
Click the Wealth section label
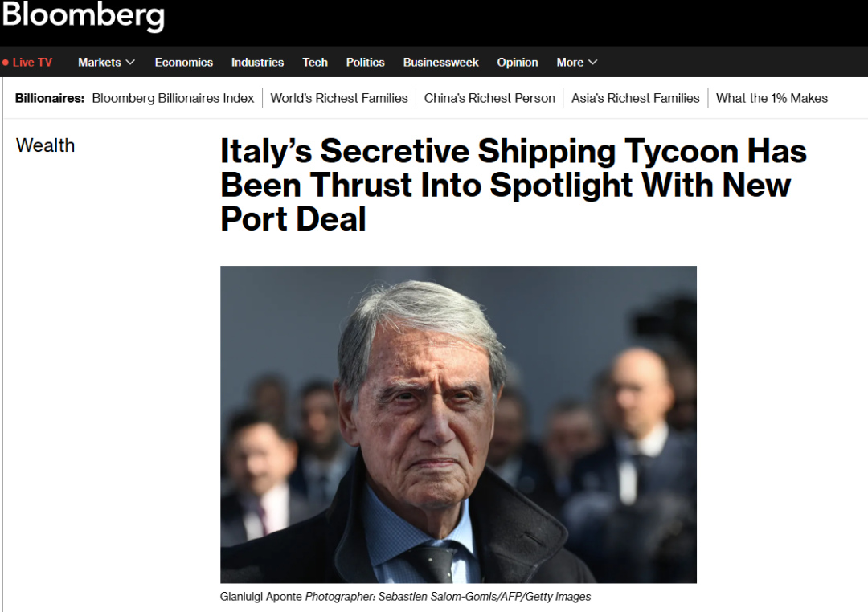click(45, 145)
